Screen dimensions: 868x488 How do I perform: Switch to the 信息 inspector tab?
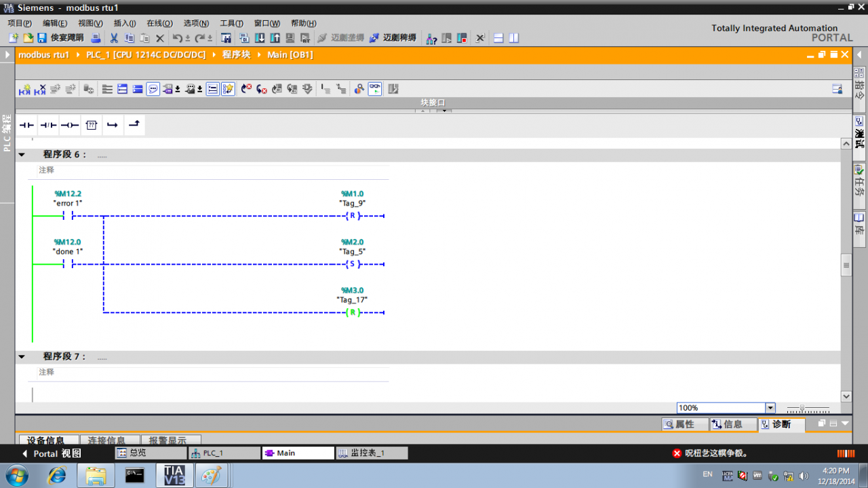click(732, 424)
